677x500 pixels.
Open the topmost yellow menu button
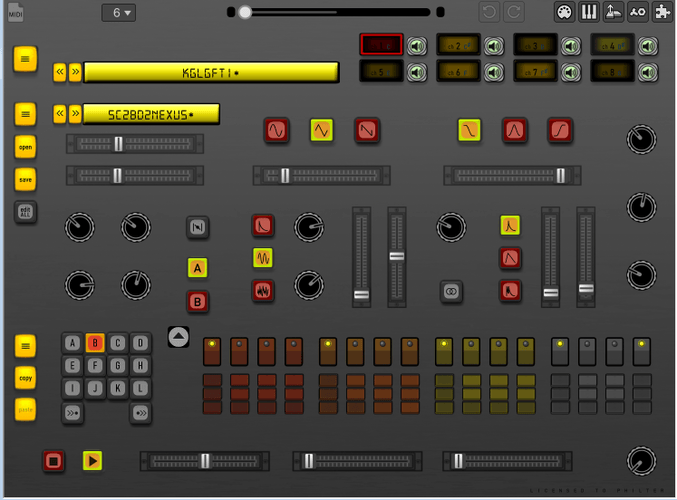[25, 59]
